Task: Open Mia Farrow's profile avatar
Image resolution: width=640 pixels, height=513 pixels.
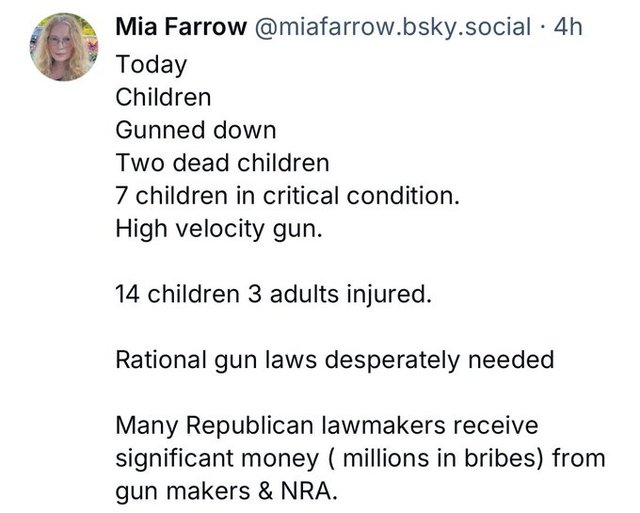Action: [x=64, y=46]
